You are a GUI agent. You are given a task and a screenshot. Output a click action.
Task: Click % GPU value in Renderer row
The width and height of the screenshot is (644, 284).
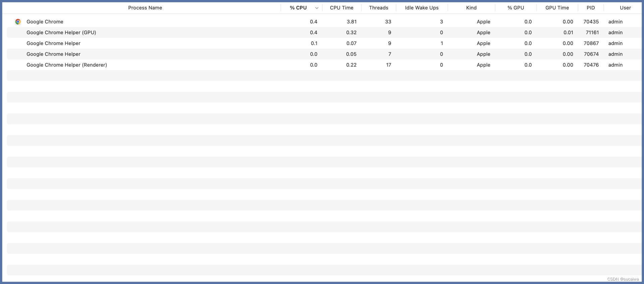click(528, 65)
